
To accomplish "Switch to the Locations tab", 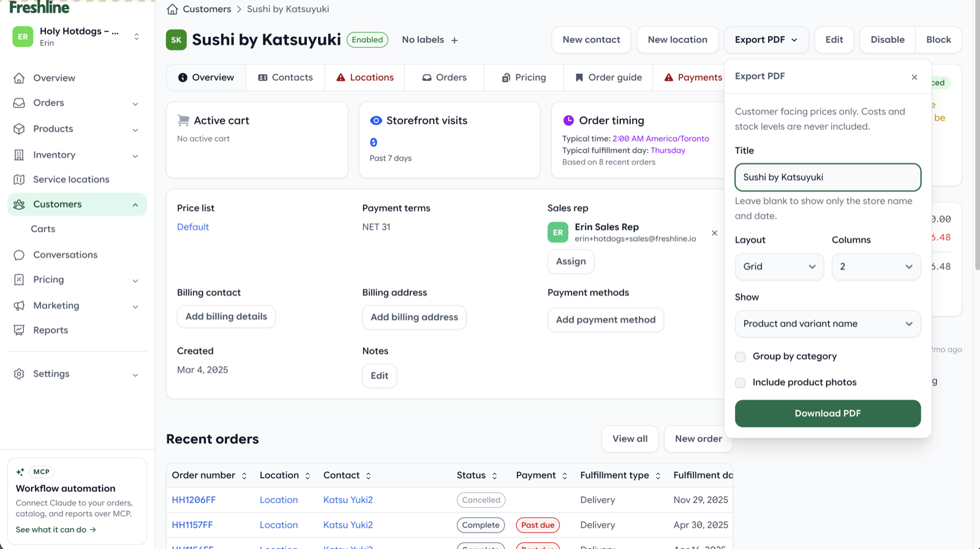I will (365, 78).
